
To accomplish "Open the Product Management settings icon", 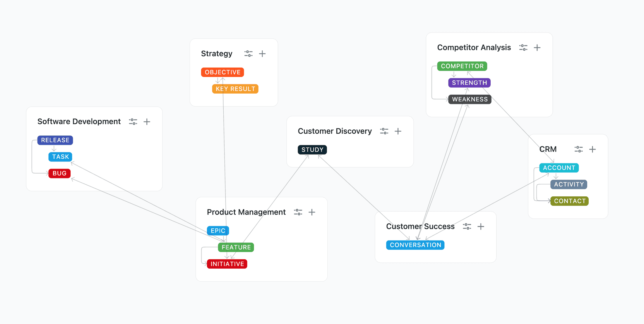I will [x=298, y=212].
